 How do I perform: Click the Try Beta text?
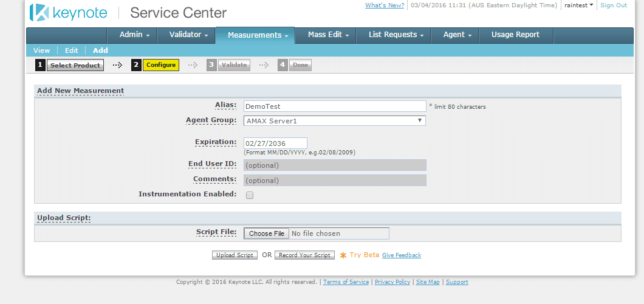(x=365, y=255)
